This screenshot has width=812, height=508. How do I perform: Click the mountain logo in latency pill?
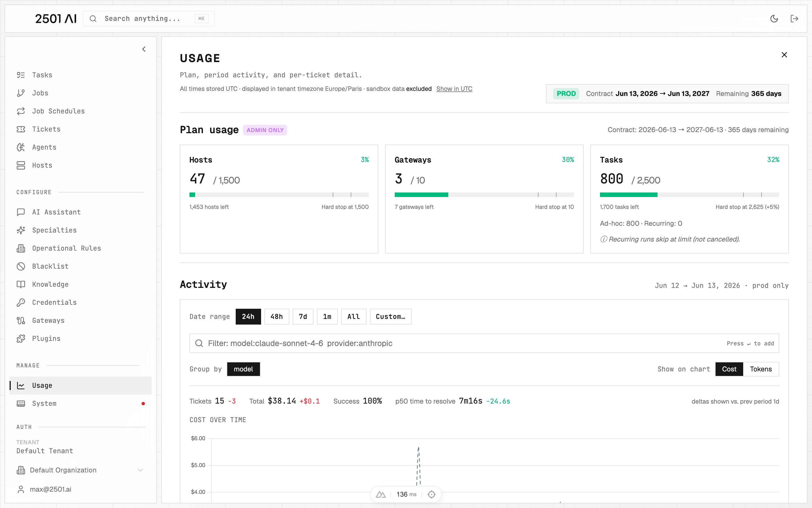381,494
